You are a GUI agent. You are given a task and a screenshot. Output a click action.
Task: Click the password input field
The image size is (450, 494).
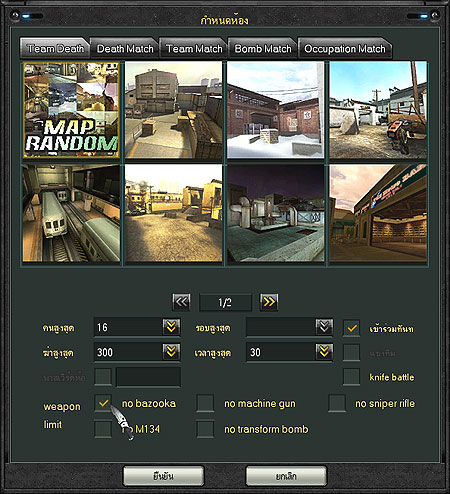[x=148, y=377]
